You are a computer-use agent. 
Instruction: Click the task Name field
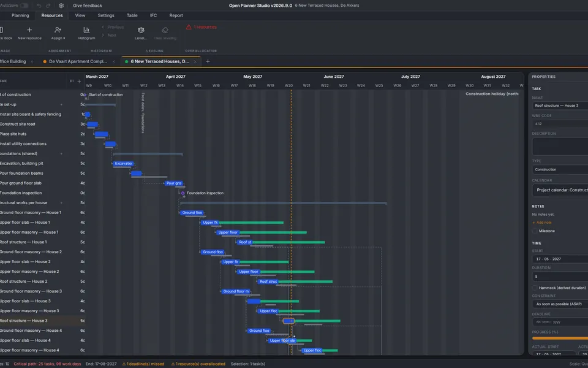560,105
